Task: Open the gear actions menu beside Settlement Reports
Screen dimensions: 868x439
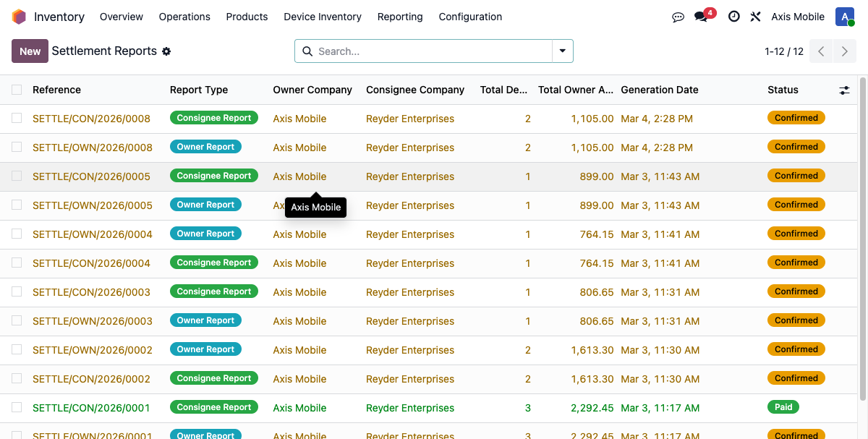Action: coord(166,51)
